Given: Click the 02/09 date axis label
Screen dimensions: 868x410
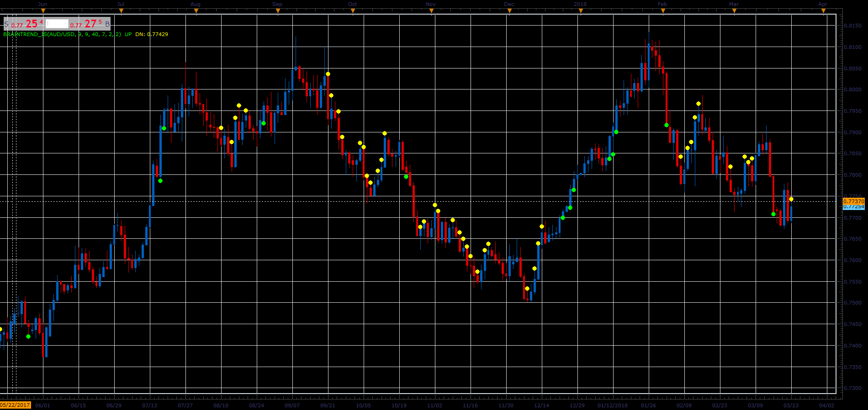Looking at the screenshot, I should (684, 405).
